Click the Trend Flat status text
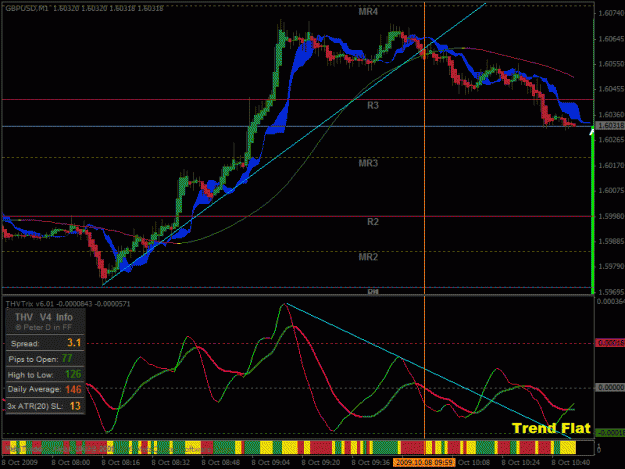This screenshot has width=625, height=469. 551,428
